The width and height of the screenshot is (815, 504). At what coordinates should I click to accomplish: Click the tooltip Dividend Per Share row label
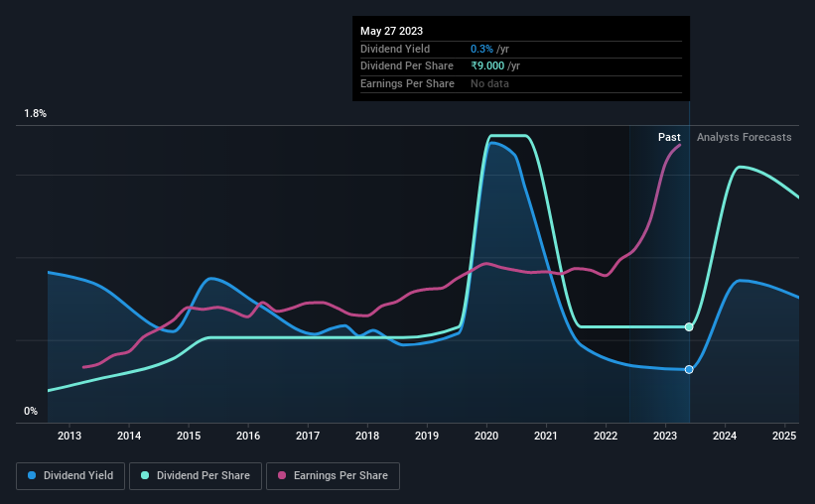[x=407, y=66]
